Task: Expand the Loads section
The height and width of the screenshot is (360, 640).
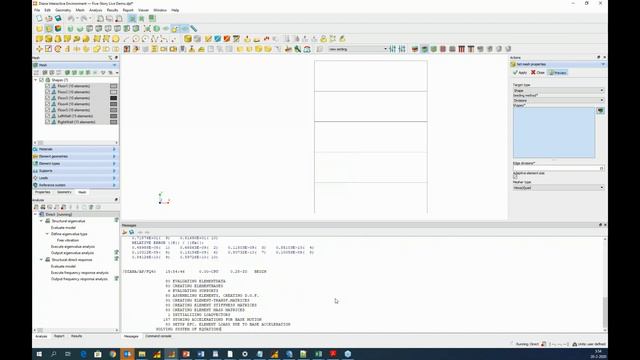Action: [x=75, y=178]
